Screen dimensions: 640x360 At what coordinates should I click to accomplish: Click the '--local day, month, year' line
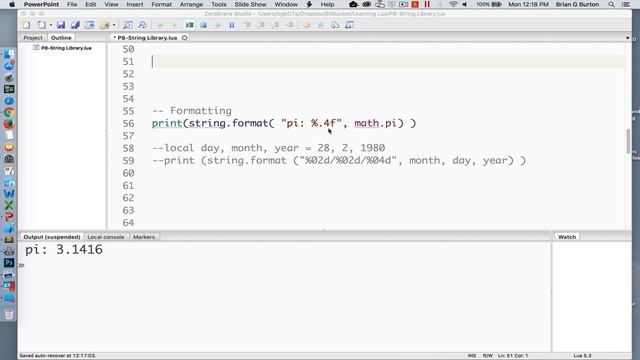click(x=268, y=148)
